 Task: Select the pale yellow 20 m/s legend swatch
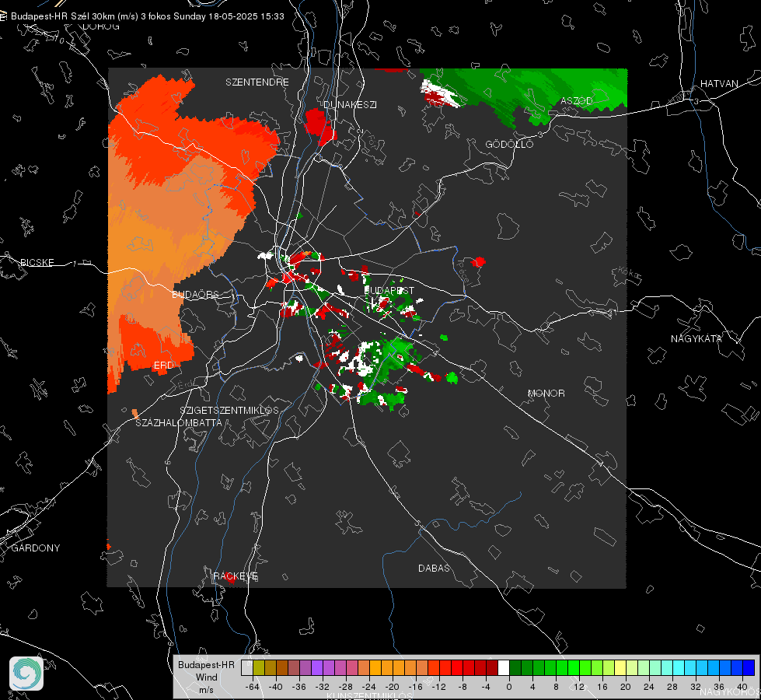tap(620, 668)
